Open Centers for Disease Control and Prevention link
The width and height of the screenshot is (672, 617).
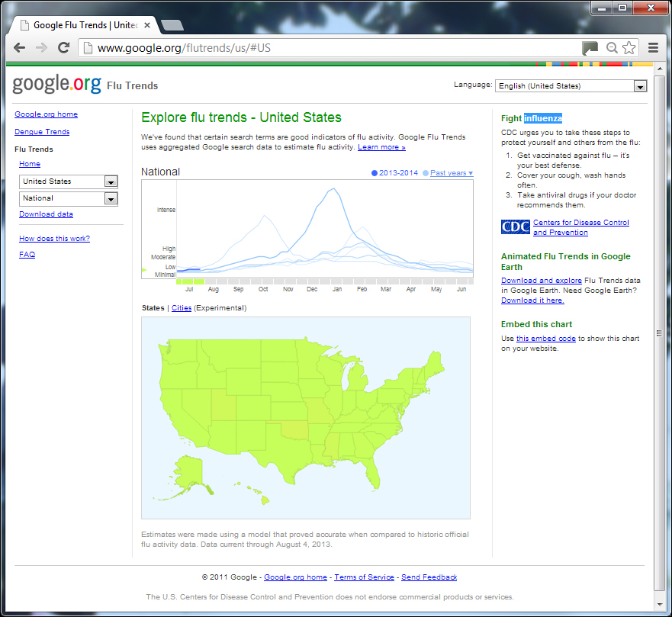[581, 227]
